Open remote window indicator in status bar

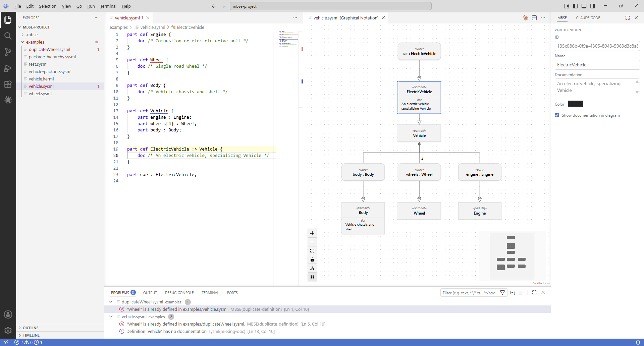pyautogui.click(x=6, y=342)
